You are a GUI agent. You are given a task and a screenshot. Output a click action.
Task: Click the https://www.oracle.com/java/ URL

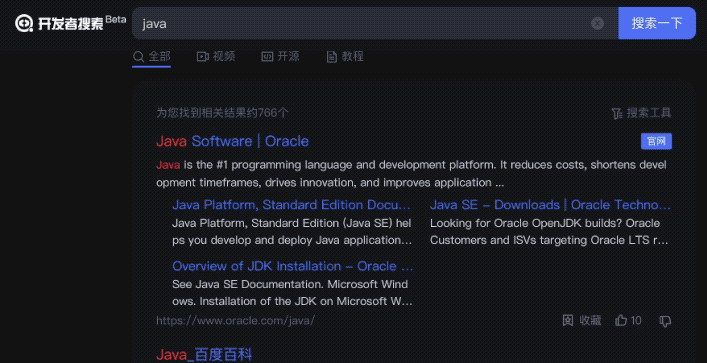pyautogui.click(x=235, y=321)
